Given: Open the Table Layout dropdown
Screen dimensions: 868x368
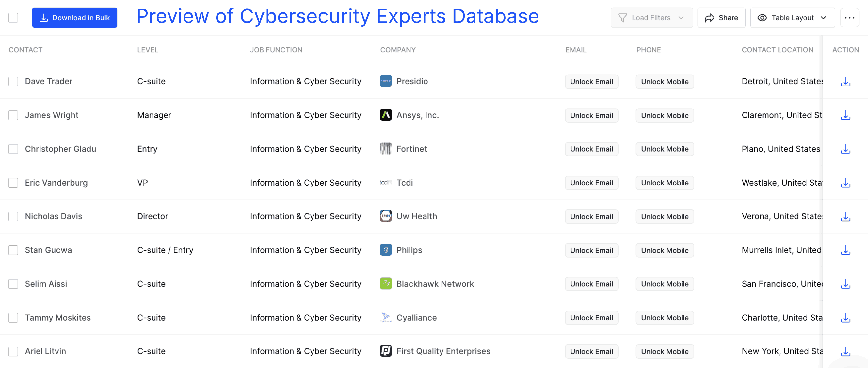Looking at the screenshot, I should (x=793, y=18).
